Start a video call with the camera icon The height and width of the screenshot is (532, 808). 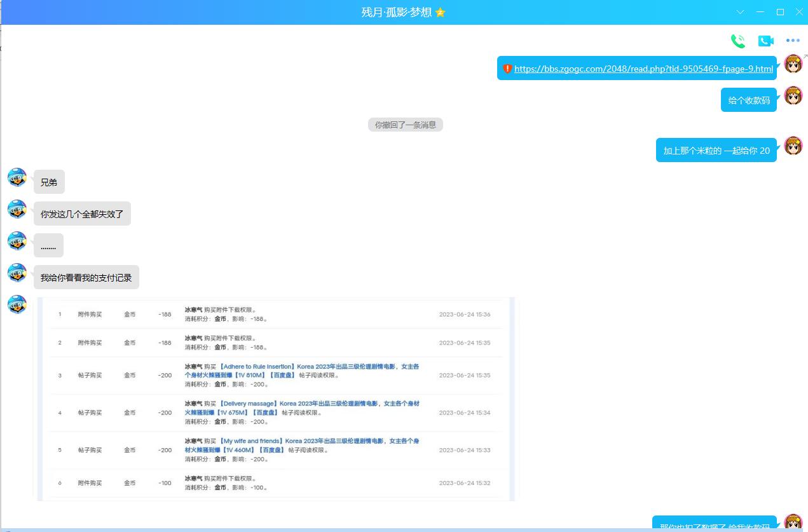pos(765,41)
